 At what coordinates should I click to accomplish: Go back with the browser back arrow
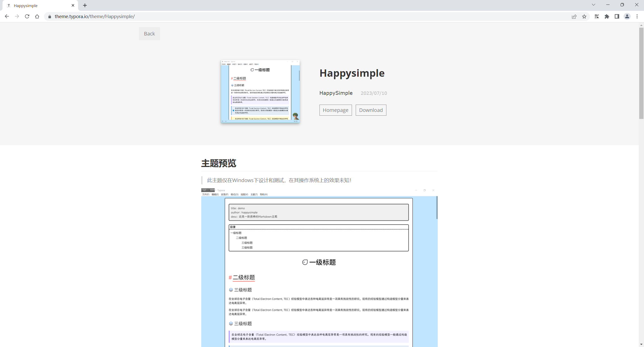pyautogui.click(x=7, y=16)
